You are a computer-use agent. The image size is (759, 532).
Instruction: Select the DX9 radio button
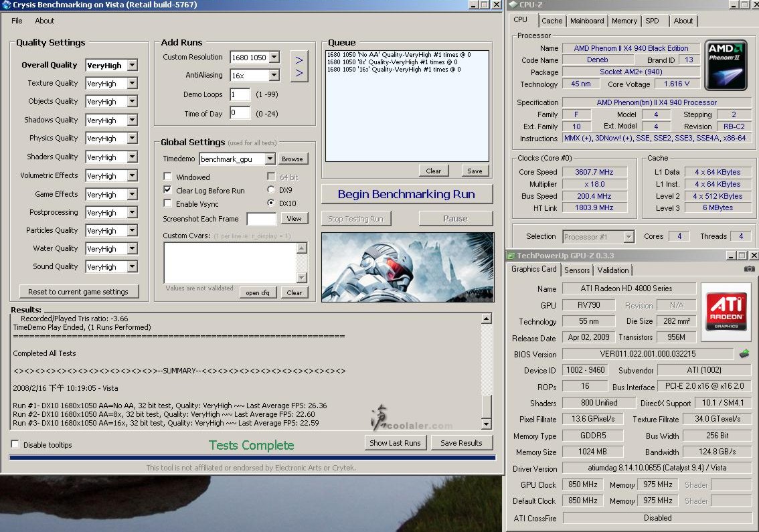[271, 190]
